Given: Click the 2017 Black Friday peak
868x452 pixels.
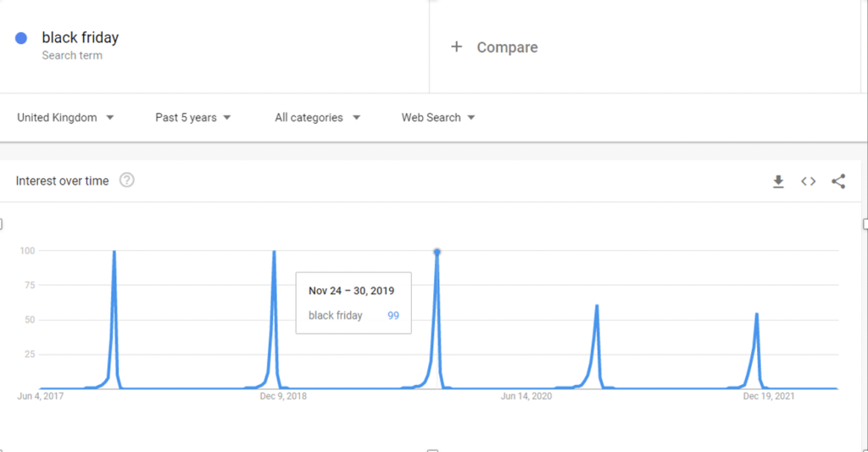Looking at the screenshot, I should click(114, 252).
